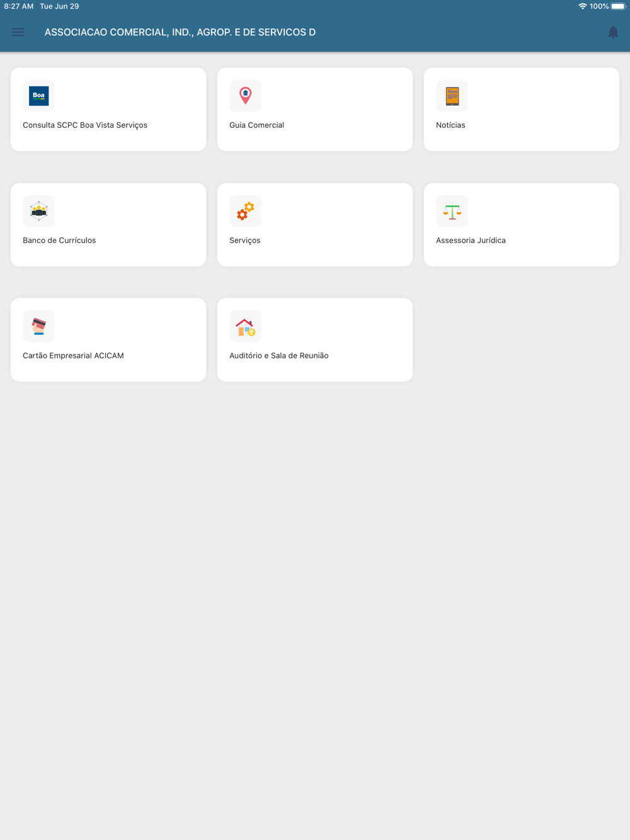Open Consulta SCPC Boa Vista Serviços
The width and height of the screenshot is (630, 840).
pyautogui.click(x=85, y=125)
